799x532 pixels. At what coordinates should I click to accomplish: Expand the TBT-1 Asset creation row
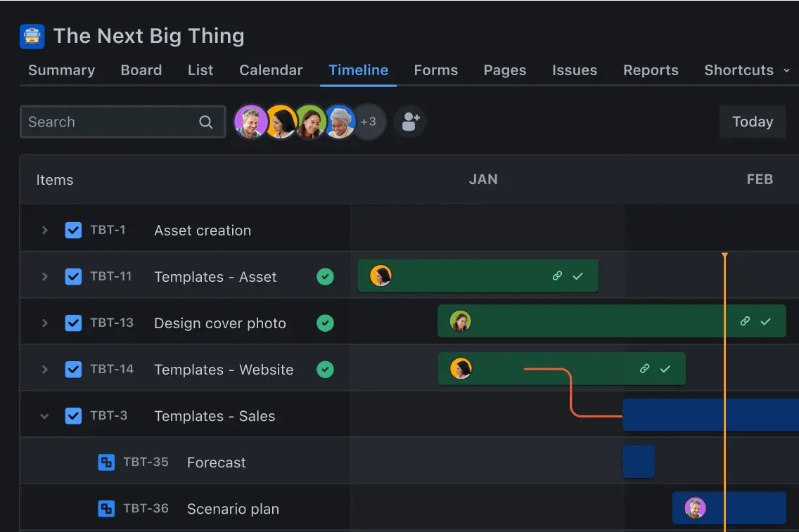pos(44,230)
